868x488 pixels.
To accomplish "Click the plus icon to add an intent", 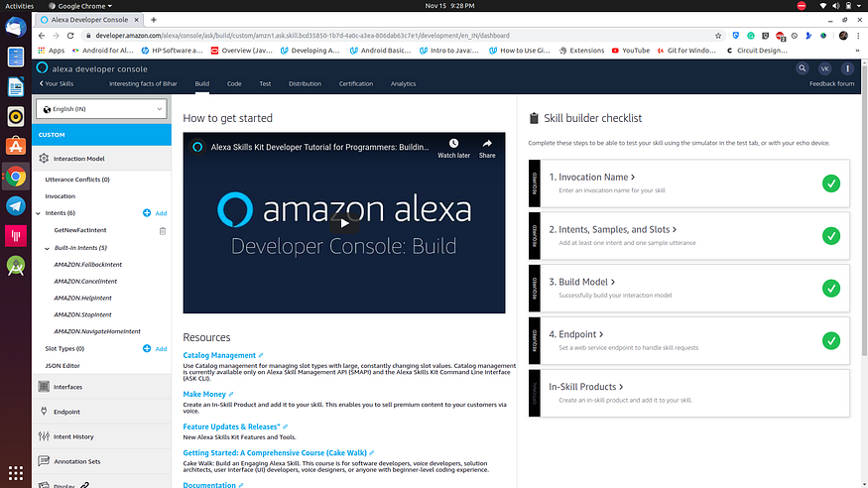I will click(x=147, y=213).
